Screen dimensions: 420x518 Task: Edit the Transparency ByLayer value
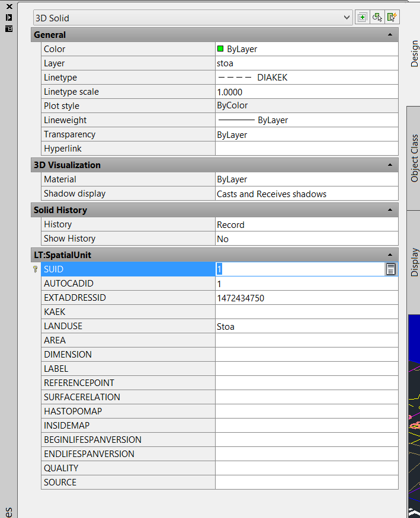coord(307,134)
